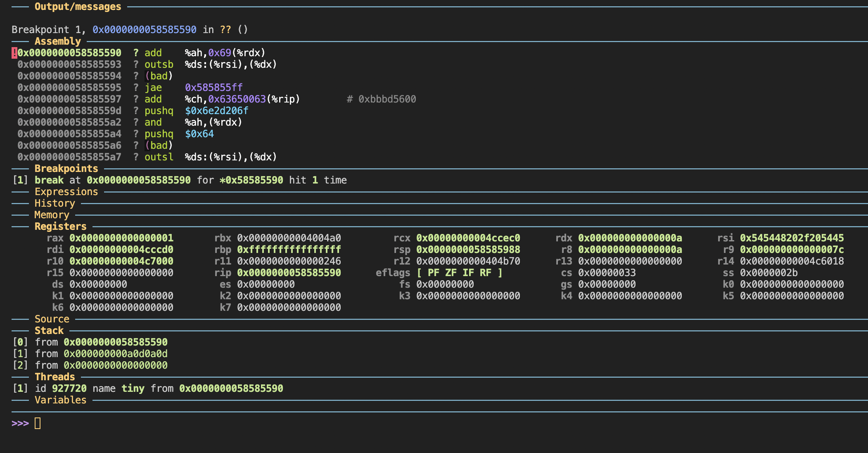The width and height of the screenshot is (868, 453).
Task: Select stack frame 1 address 0xa0d0a0d
Action: 115,354
